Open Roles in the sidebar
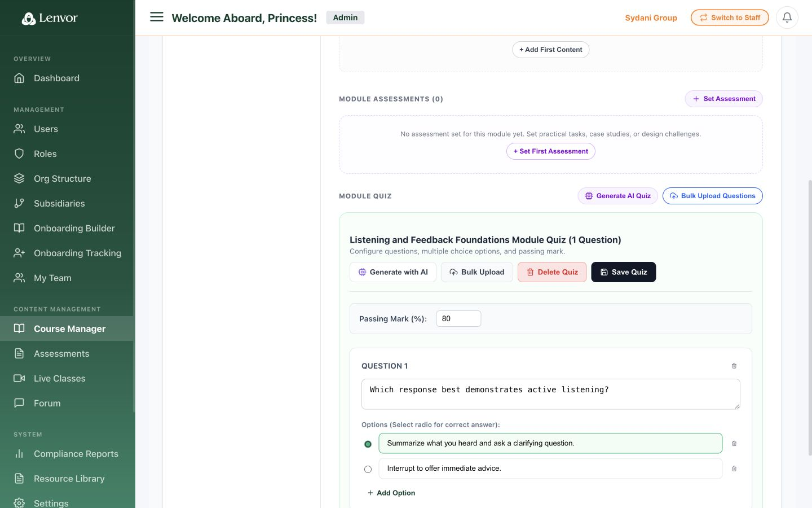 pyautogui.click(x=67, y=154)
